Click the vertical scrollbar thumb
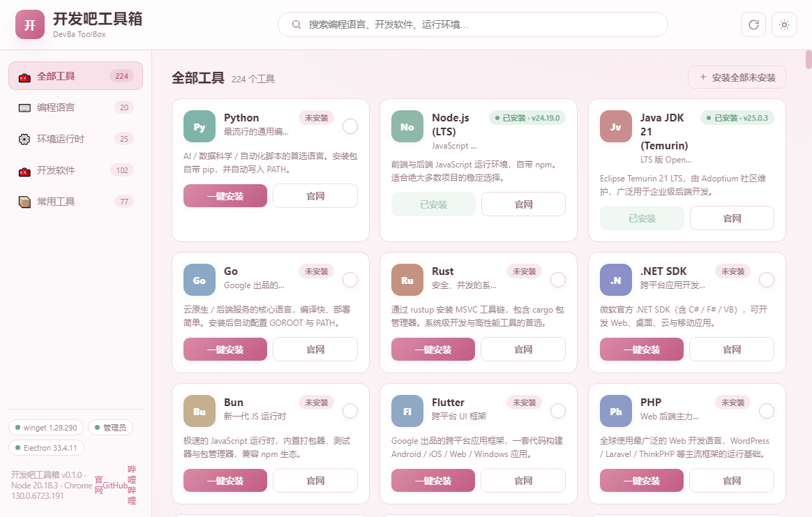812x517 pixels. click(809, 59)
